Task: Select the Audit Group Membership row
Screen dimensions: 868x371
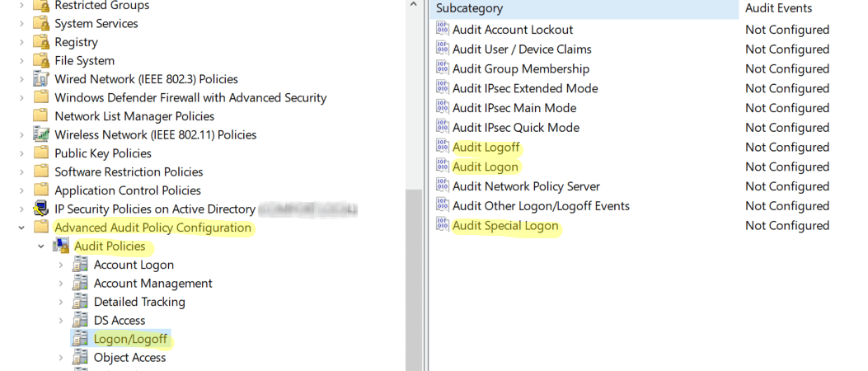Action: [x=648, y=68]
